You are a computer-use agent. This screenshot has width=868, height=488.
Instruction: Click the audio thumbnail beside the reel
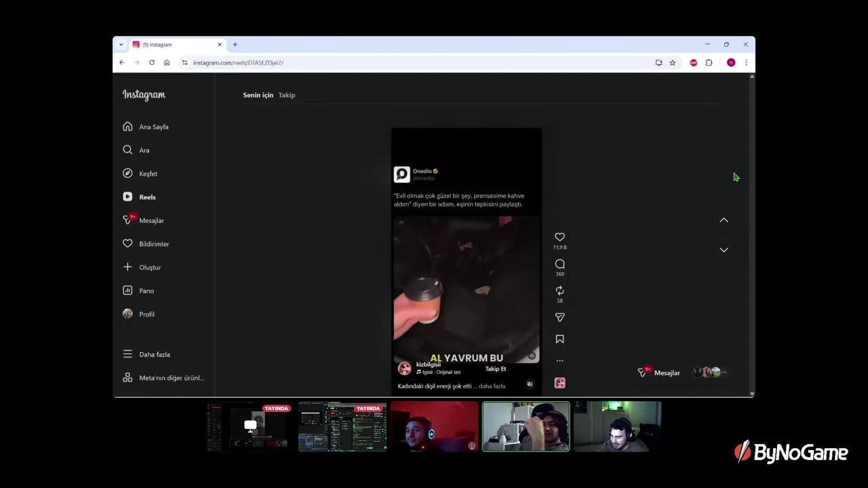tap(559, 383)
